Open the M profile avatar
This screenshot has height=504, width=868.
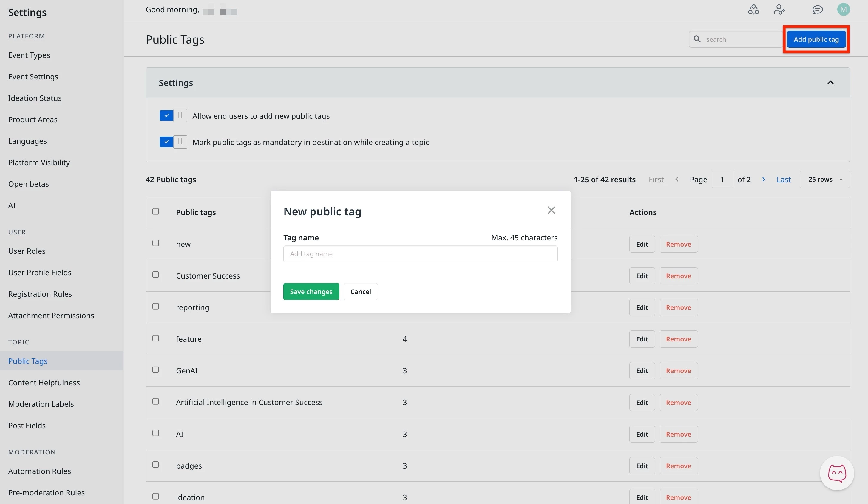pyautogui.click(x=843, y=10)
